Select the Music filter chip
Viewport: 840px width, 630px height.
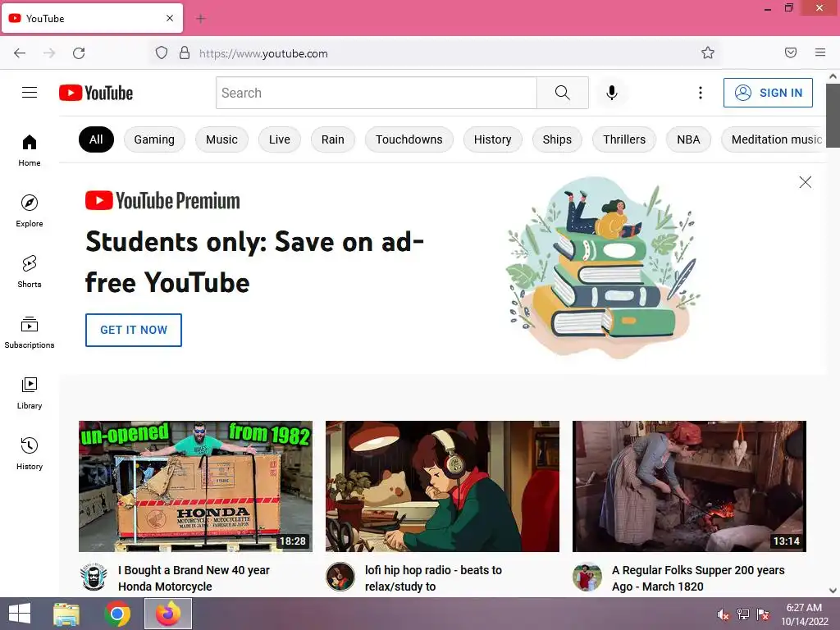click(x=221, y=139)
